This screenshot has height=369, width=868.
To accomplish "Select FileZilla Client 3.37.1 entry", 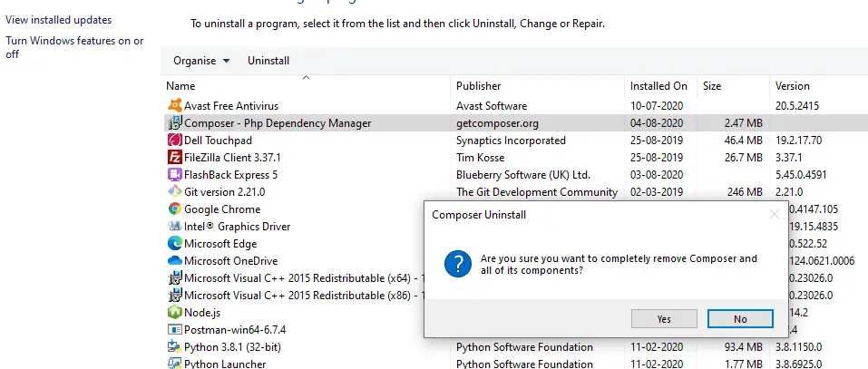I will [x=232, y=157].
